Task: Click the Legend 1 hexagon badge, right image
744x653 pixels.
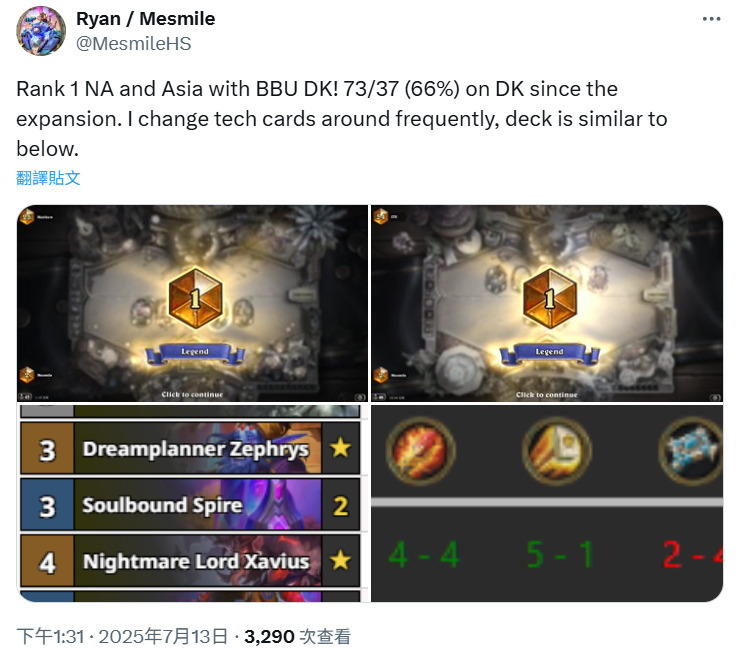Action: click(549, 298)
